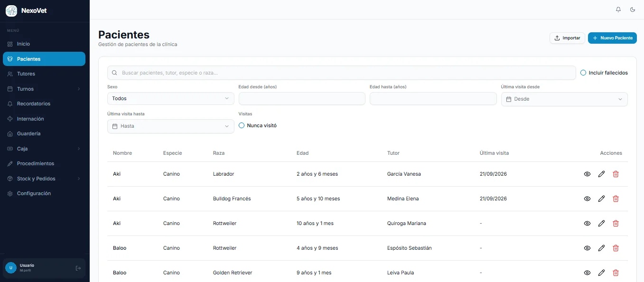This screenshot has height=282, width=644.
Task: Open the Última visita desde date picker
Action: click(564, 99)
